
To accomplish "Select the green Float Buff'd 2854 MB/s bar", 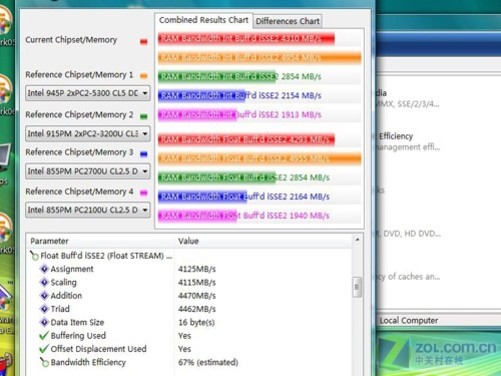I will (217, 177).
